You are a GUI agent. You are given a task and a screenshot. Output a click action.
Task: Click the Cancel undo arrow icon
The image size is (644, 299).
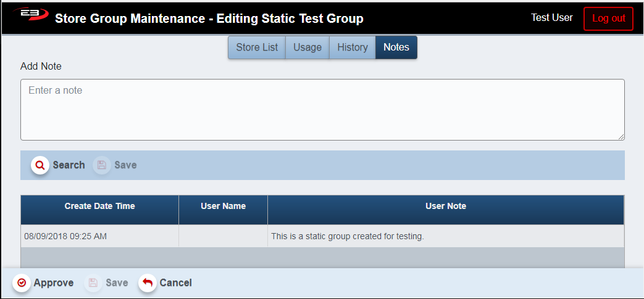point(148,283)
